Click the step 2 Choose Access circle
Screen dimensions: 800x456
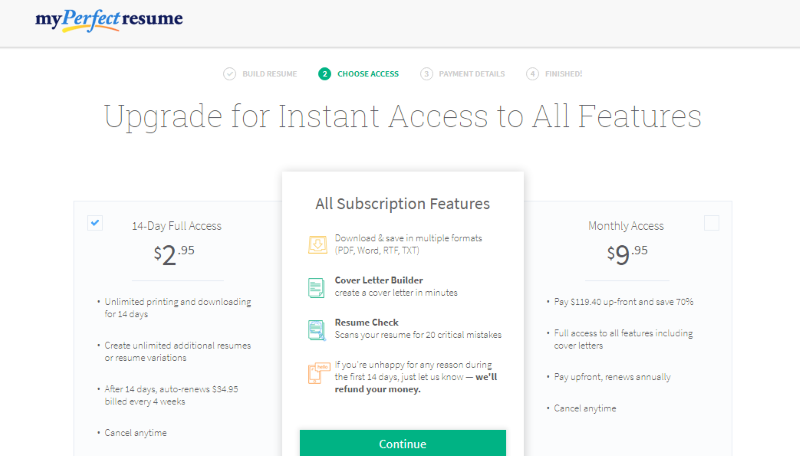point(324,74)
